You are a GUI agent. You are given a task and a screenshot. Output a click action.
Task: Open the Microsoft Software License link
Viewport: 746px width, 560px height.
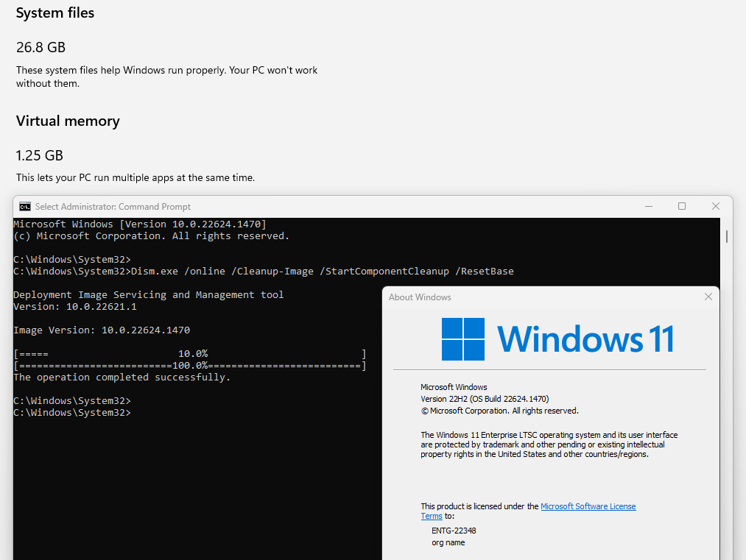[x=588, y=506]
